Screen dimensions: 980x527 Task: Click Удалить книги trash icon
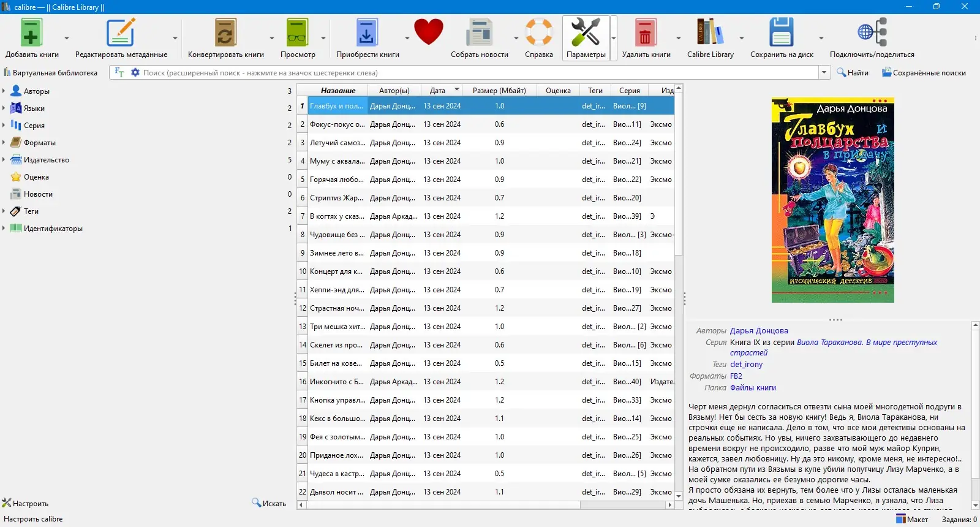(x=646, y=32)
